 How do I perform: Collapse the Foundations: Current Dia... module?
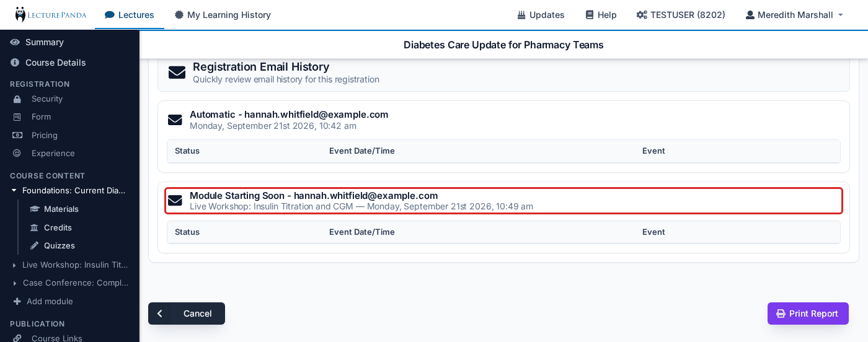click(14, 190)
